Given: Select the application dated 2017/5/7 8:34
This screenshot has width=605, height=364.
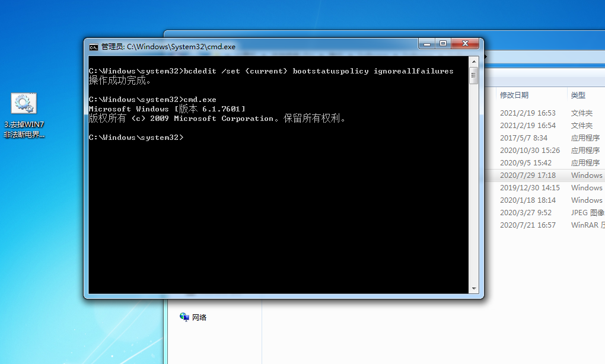Looking at the screenshot, I should click(x=524, y=138).
